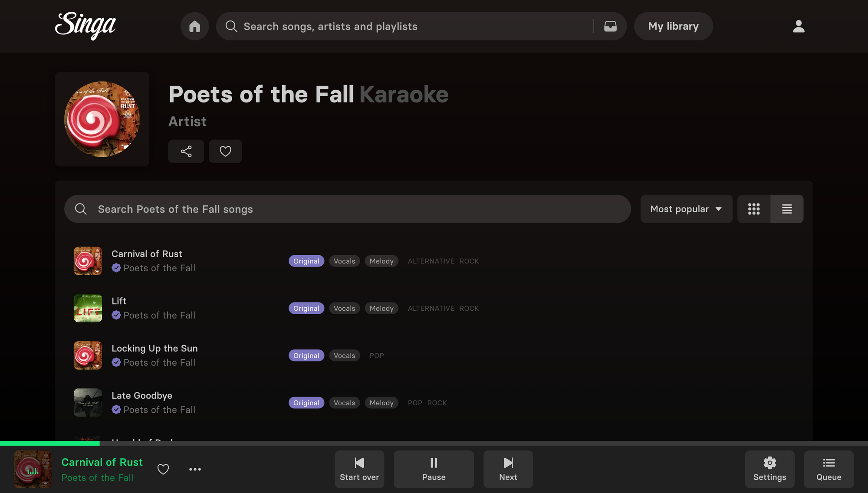Share the Poets of the Fall artist page
The width and height of the screenshot is (868, 493).
point(186,151)
